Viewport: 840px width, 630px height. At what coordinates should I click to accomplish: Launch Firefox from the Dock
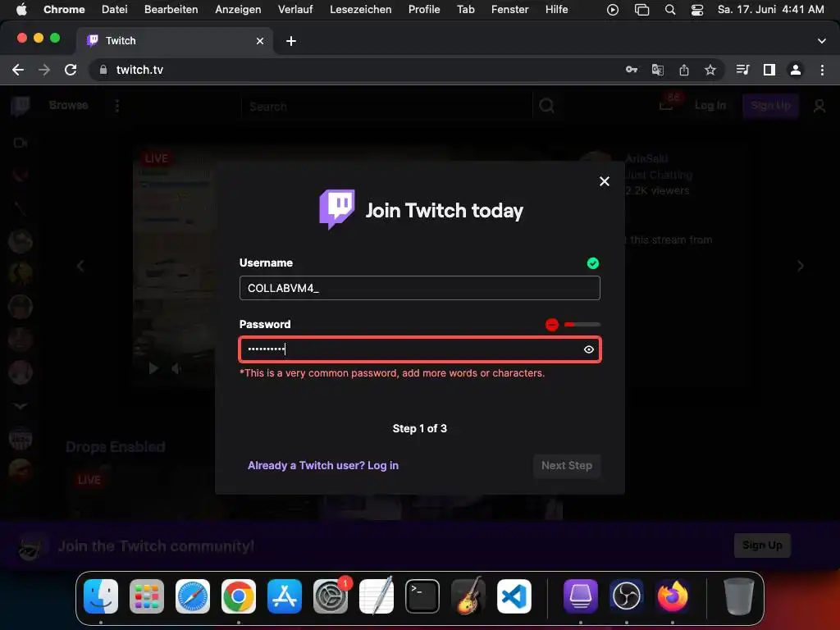click(x=673, y=596)
